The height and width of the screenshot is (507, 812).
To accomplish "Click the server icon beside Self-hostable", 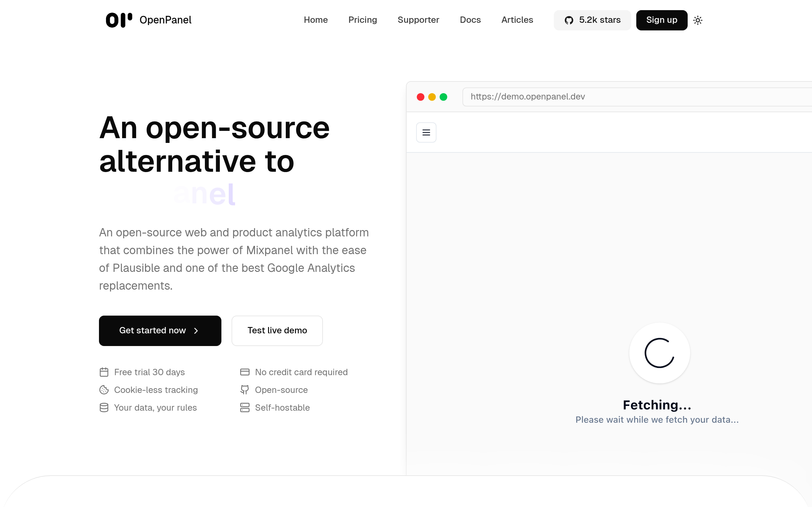I will click(x=245, y=408).
